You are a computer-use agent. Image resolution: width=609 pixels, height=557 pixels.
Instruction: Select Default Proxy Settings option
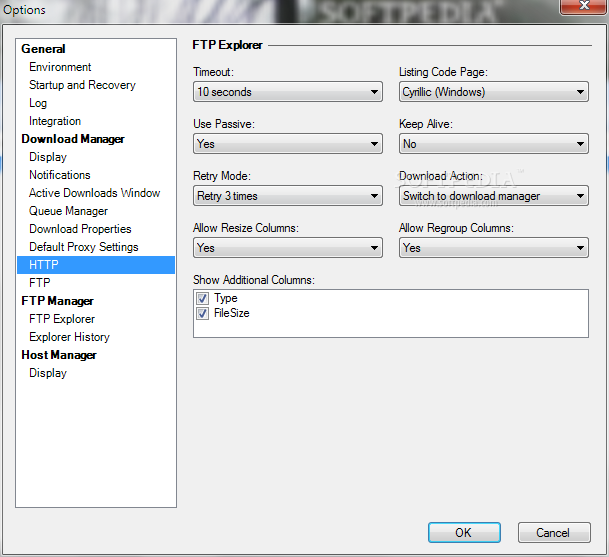pyautogui.click(x=84, y=247)
